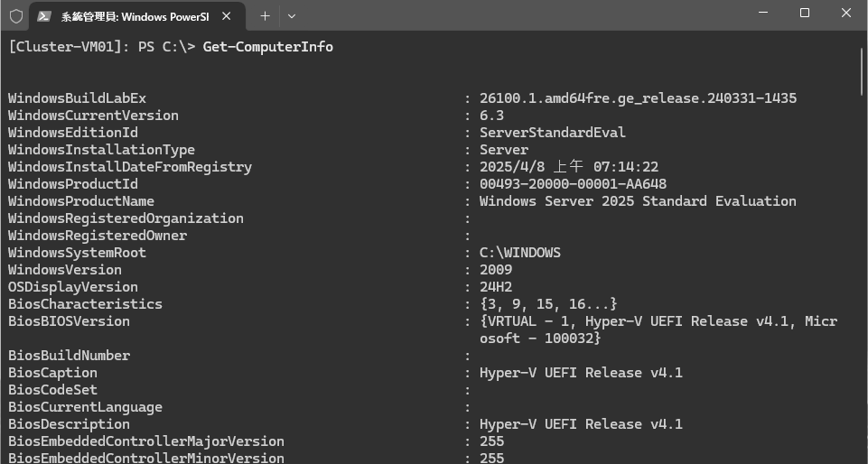Click the Get-ComputerInfo command text
The height and width of the screenshot is (464, 868).
268,47
